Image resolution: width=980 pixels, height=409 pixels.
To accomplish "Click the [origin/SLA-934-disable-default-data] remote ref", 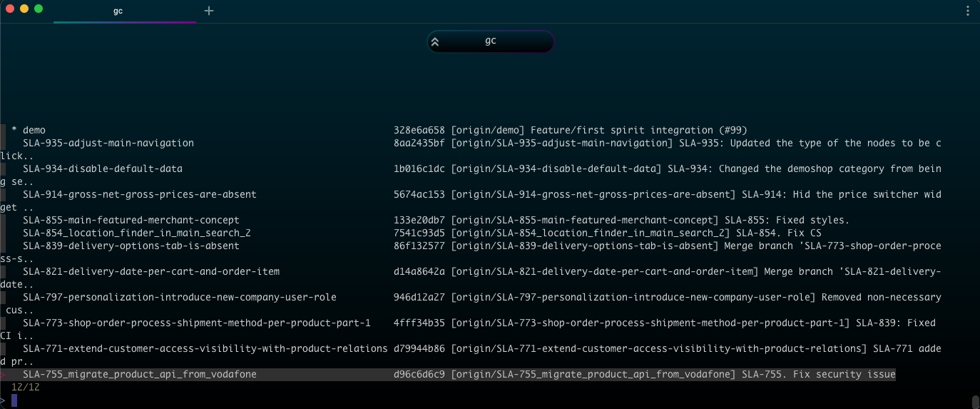I will (x=556, y=169).
